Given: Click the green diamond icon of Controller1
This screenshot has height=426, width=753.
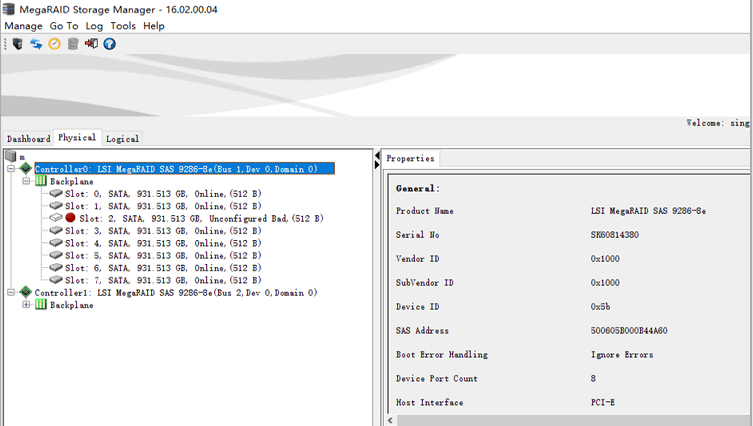Looking at the screenshot, I should (x=25, y=292).
